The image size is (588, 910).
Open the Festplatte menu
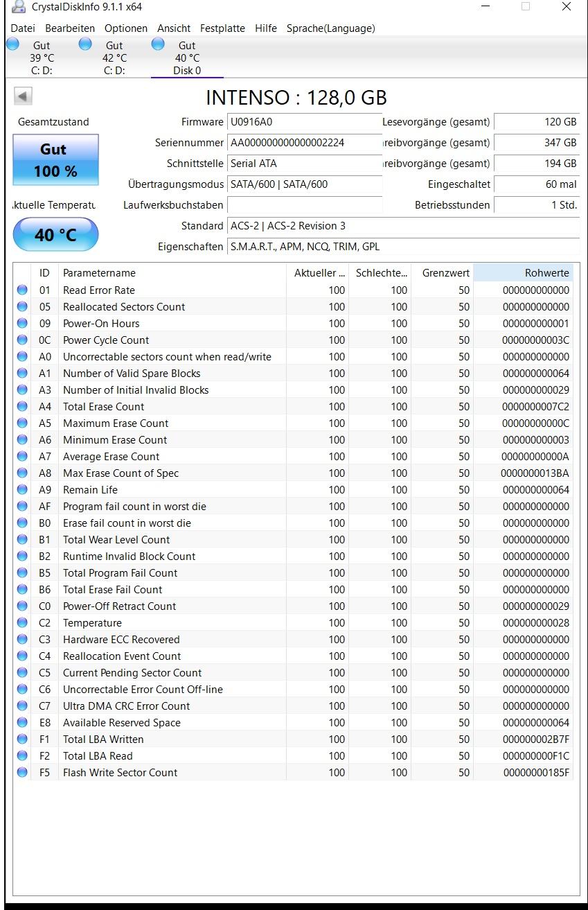click(x=222, y=28)
